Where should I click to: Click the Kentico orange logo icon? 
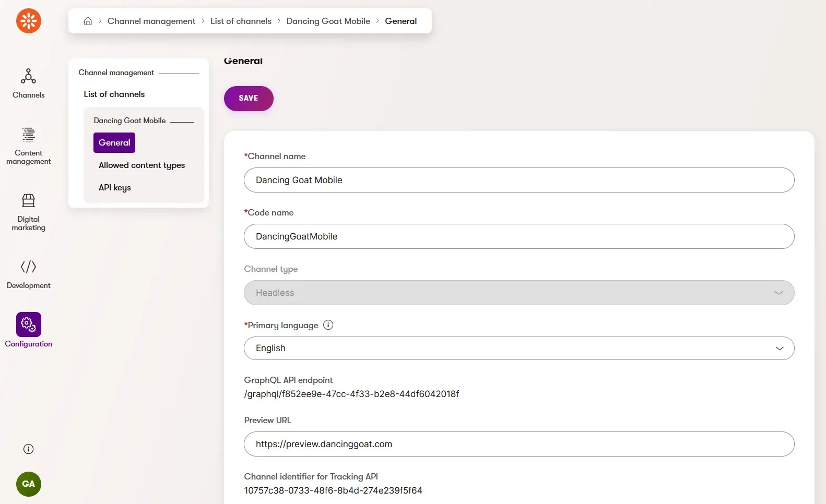[x=29, y=21]
